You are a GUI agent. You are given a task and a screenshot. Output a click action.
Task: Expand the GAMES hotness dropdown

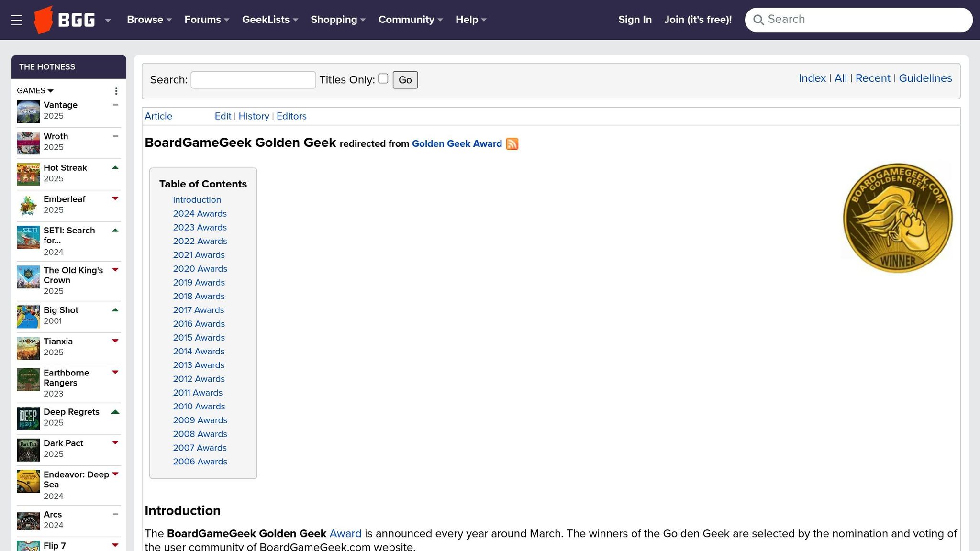35,90
